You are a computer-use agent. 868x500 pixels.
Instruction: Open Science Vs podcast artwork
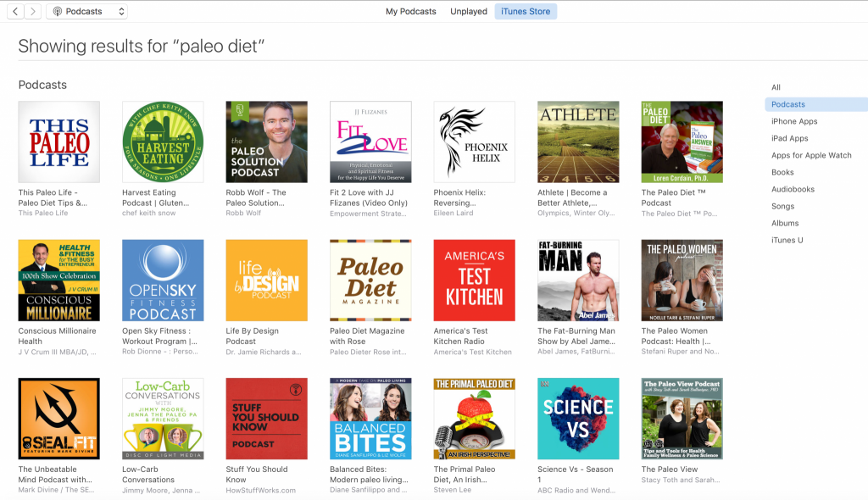tap(578, 419)
